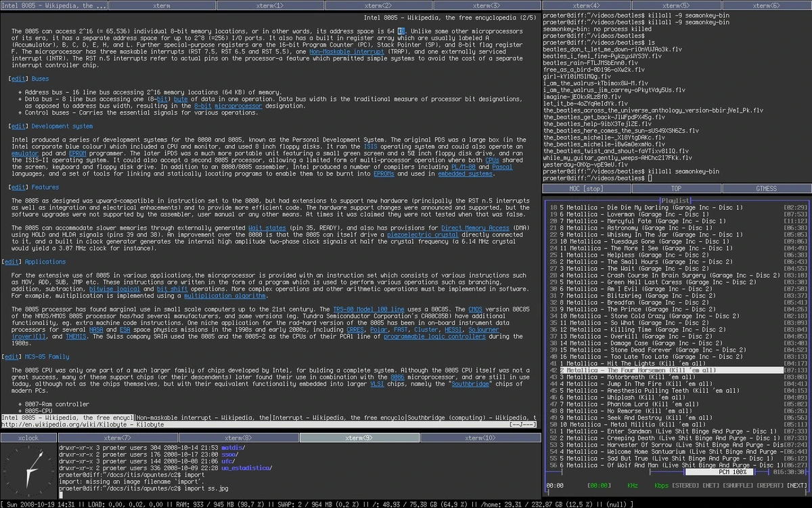The height and width of the screenshot is (508, 812).
Task: Toggle SHUFFLE mode in MOC player
Action: (738, 484)
